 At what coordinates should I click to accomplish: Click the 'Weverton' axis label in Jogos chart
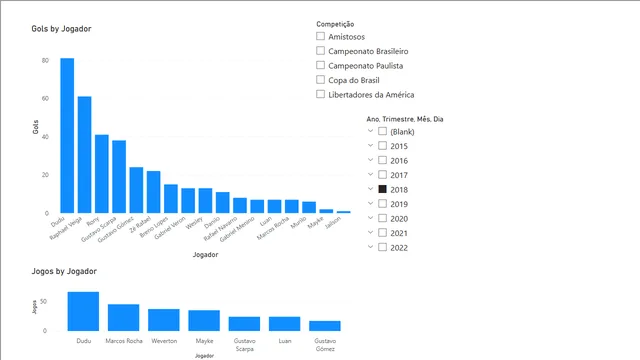tap(164, 341)
